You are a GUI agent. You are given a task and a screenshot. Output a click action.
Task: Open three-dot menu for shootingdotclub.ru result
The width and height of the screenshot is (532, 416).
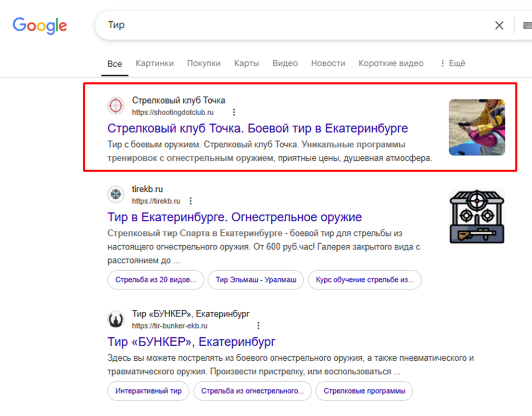[234, 112]
